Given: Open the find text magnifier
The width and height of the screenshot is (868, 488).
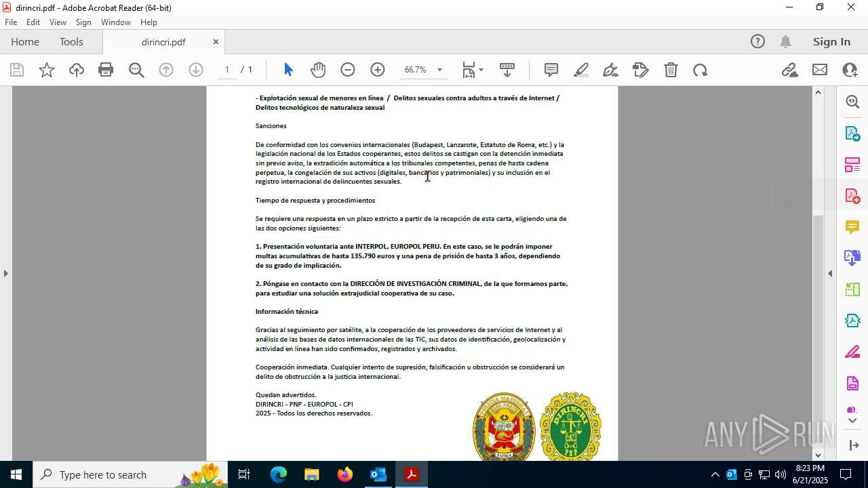Looking at the screenshot, I should 136,70.
